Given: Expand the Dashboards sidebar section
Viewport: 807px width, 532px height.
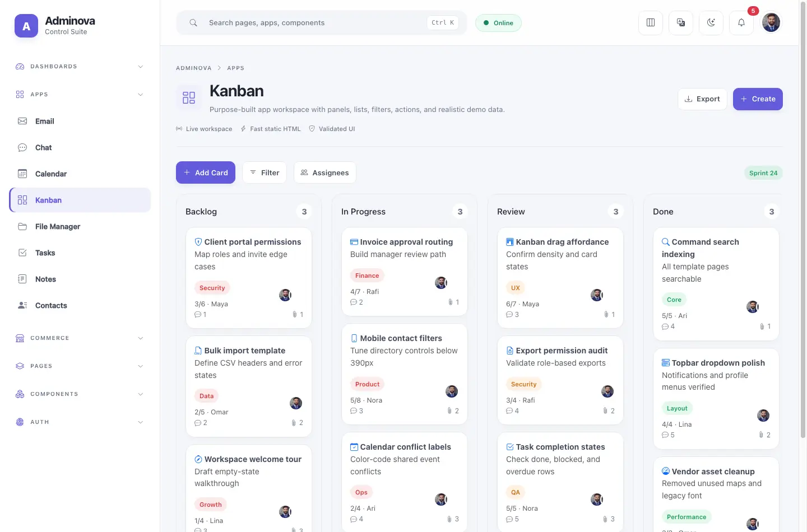Looking at the screenshot, I should pos(80,67).
